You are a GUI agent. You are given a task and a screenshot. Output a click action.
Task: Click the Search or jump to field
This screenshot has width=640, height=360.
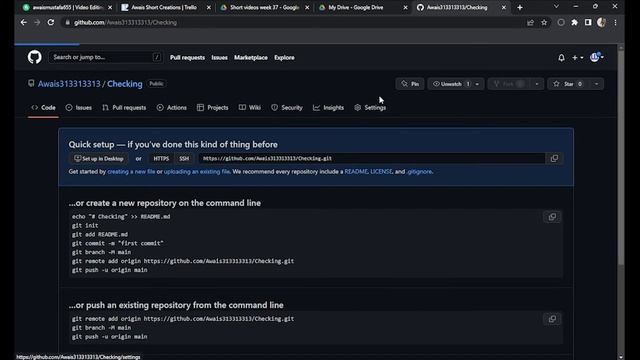105,57
